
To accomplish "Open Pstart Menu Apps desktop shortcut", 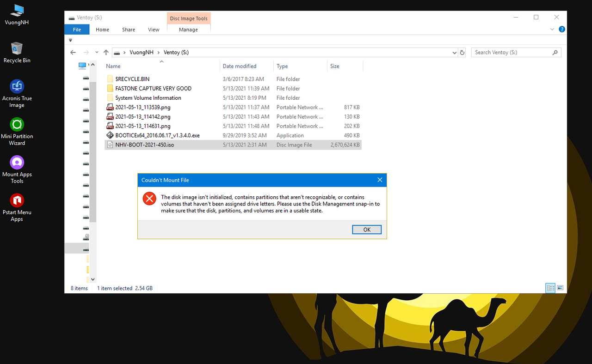I will click(17, 207).
